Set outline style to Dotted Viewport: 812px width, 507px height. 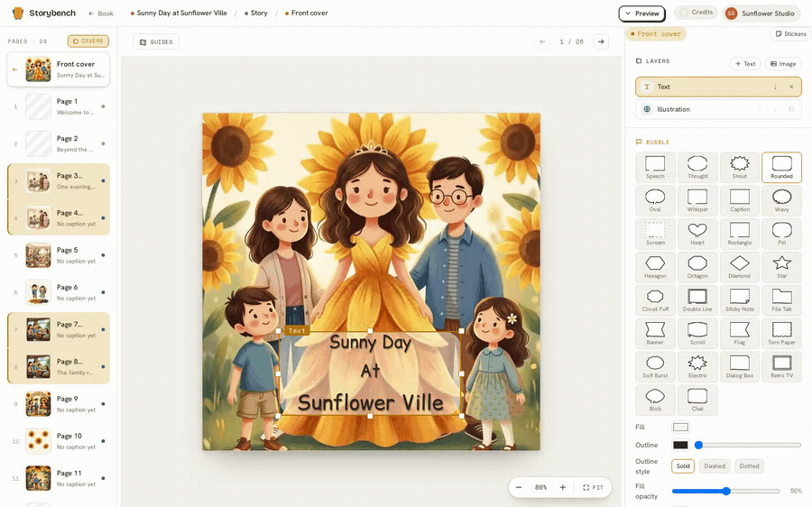[749, 466]
